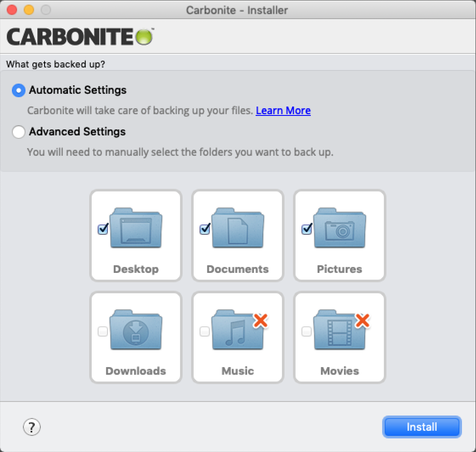Click the Downloads folder icon
Image resolution: width=476 pixels, height=452 pixels.
click(x=136, y=331)
